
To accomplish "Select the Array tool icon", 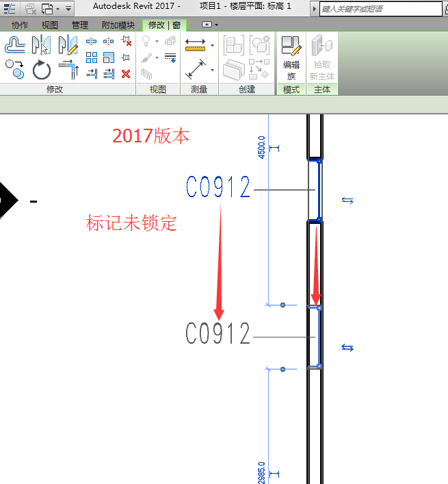I will (x=92, y=58).
